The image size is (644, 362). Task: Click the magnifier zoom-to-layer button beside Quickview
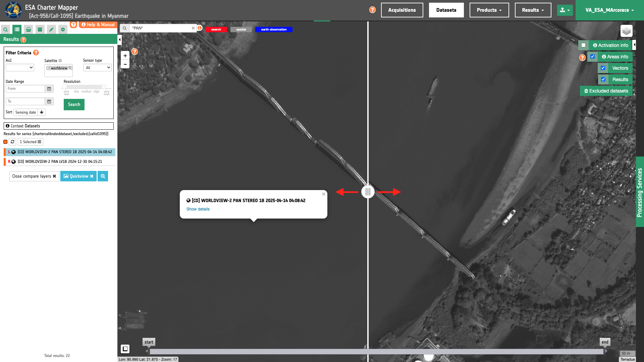click(103, 176)
